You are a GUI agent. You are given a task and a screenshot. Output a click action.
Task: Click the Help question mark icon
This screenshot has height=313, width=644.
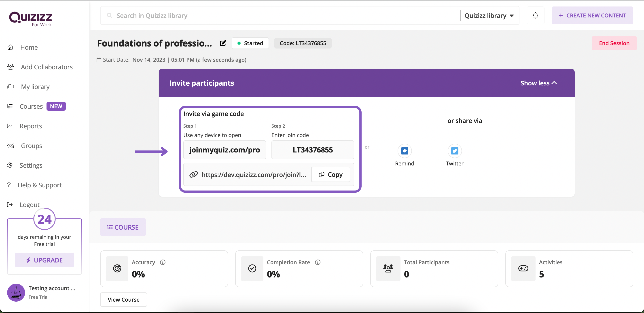[9, 184]
